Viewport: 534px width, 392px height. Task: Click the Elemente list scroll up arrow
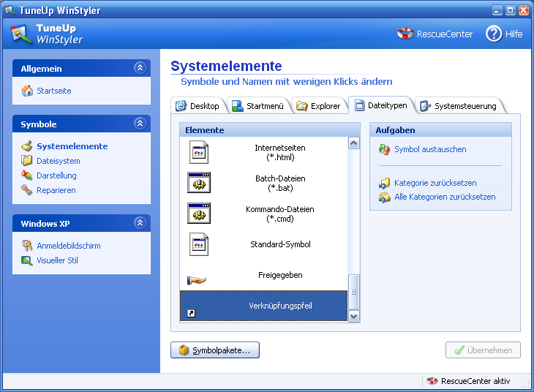point(354,143)
